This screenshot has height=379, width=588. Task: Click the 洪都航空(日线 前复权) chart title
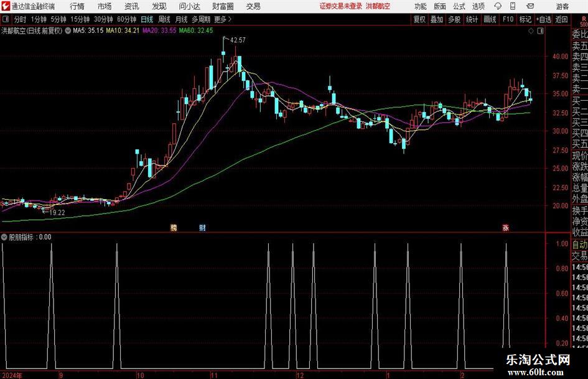pos(32,30)
